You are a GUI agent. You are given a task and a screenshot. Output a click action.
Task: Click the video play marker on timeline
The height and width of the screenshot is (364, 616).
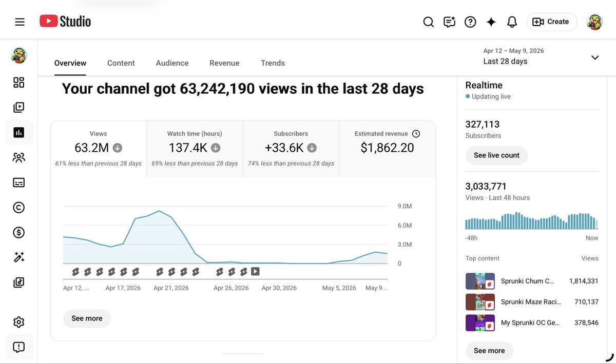coord(255,272)
